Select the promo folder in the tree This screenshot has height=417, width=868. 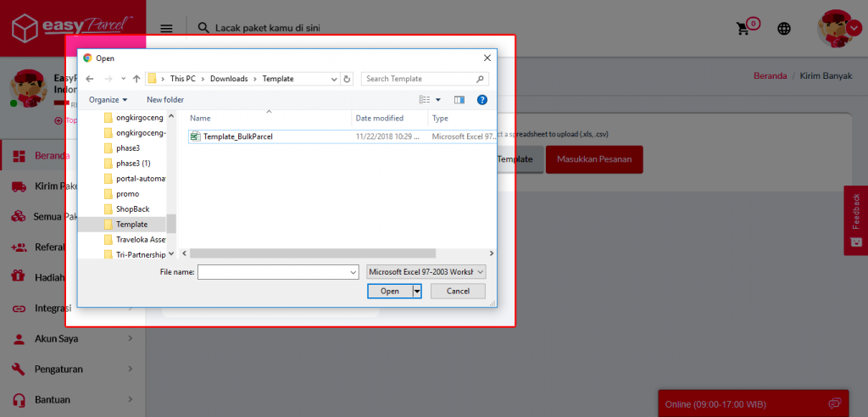pos(127,194)
